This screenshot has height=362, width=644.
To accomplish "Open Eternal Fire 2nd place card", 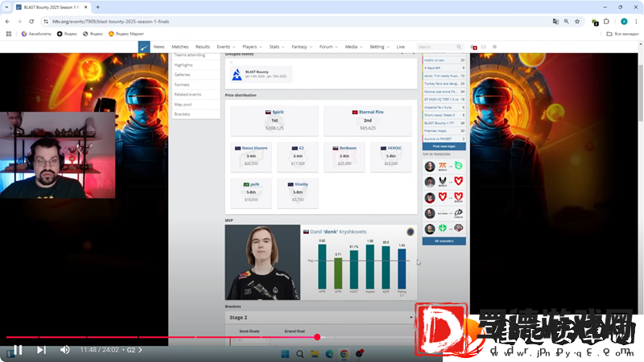I will [368, 120].
